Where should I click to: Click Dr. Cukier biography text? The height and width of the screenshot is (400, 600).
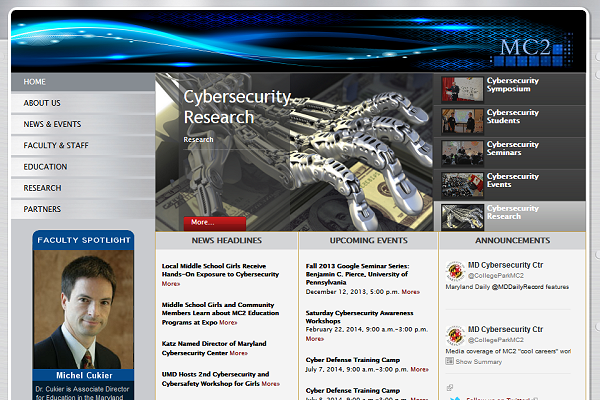pos(83,393)
